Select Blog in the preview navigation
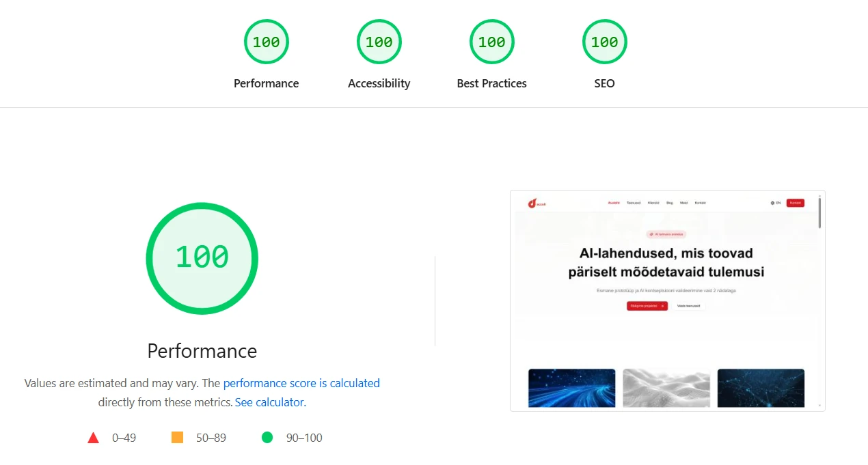This screenshot has width=868, height=465. click(669, 202)
